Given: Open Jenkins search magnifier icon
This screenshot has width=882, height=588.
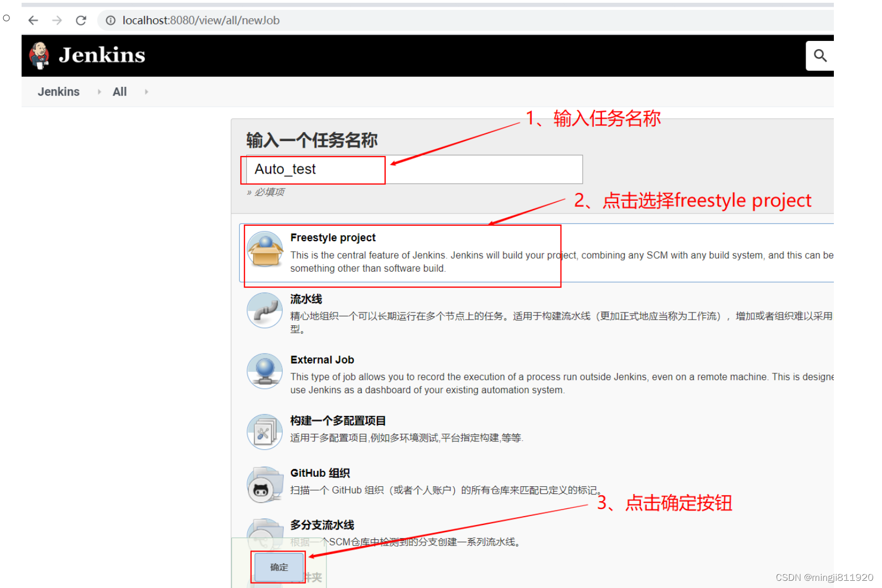Looking at the screenshot, I should 820,55.
